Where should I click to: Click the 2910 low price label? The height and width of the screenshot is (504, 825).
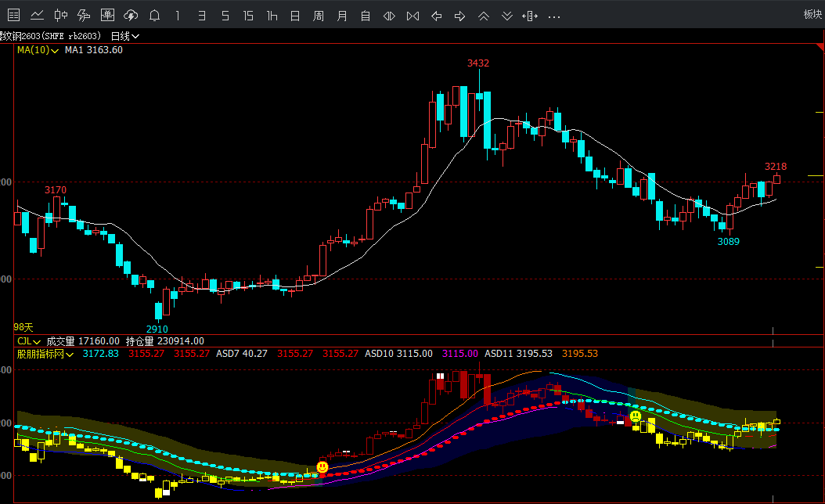tap(157, 329)
